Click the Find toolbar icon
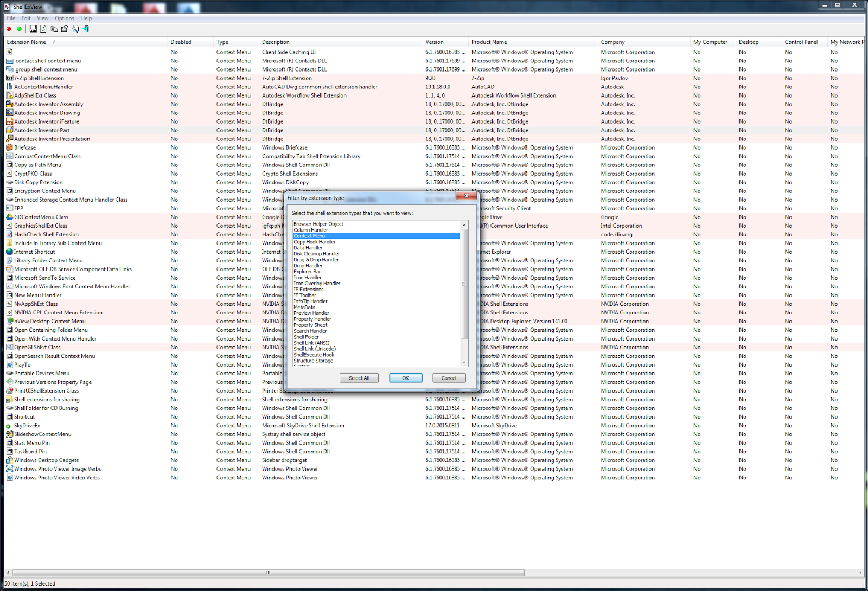The width and height of the screenshot is (868, 591). tap(75, 29)
